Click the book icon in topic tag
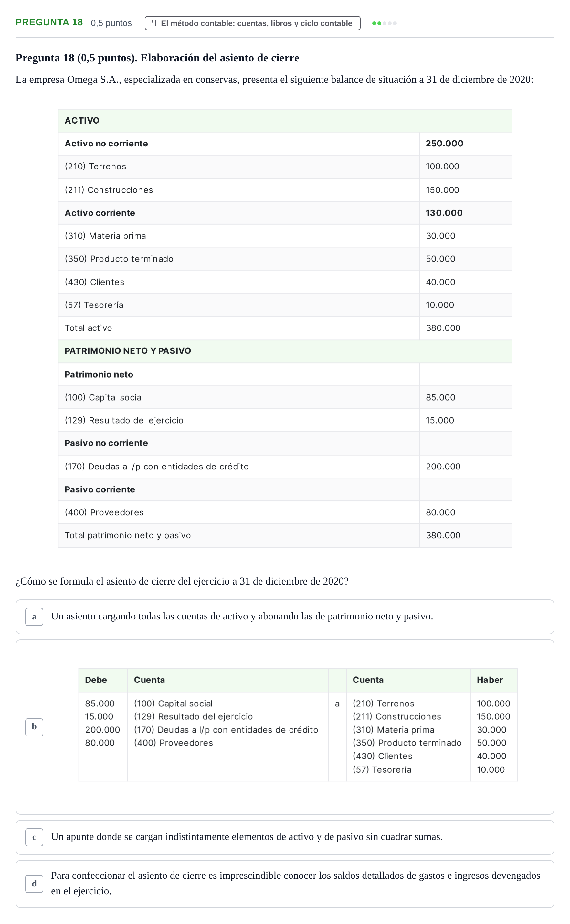This screenshot has width=570, height=924. (x=153, y=23)
